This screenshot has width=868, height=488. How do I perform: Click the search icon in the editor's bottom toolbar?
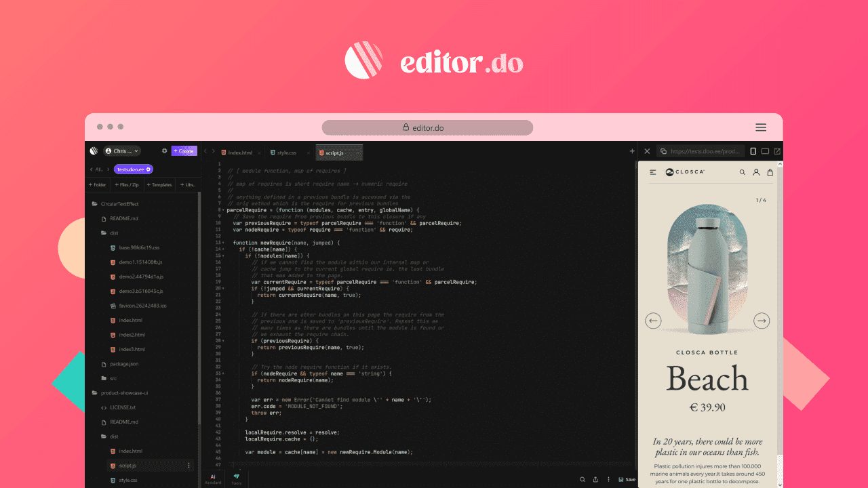(583, 479)
